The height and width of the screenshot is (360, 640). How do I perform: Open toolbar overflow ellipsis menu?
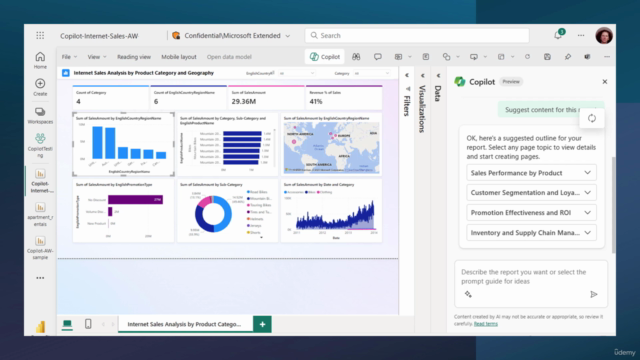click(x=607, y=57)
